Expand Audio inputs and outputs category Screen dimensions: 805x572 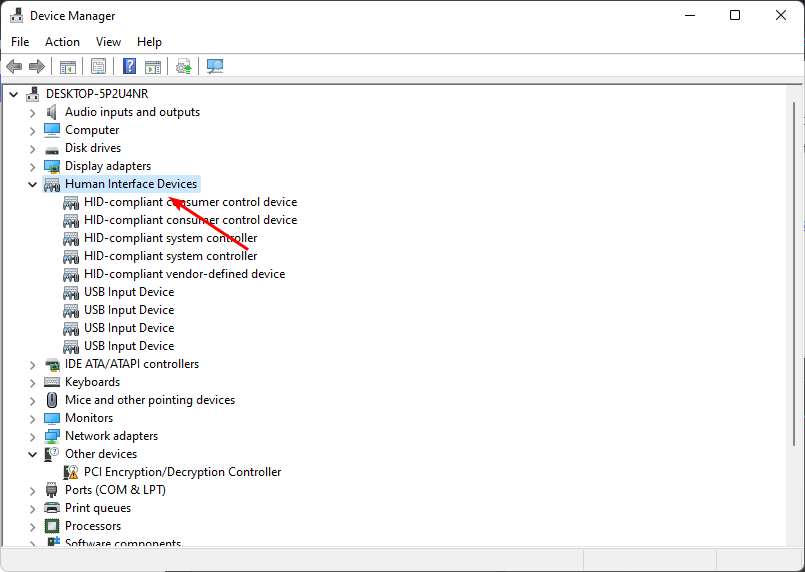coord(32,112)
